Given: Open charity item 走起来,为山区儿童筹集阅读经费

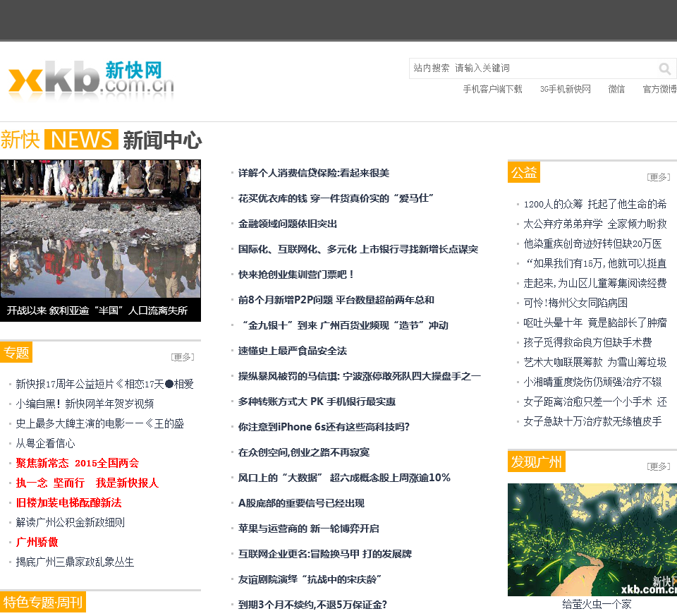Looking at the screenshot, I should [595, 284].
